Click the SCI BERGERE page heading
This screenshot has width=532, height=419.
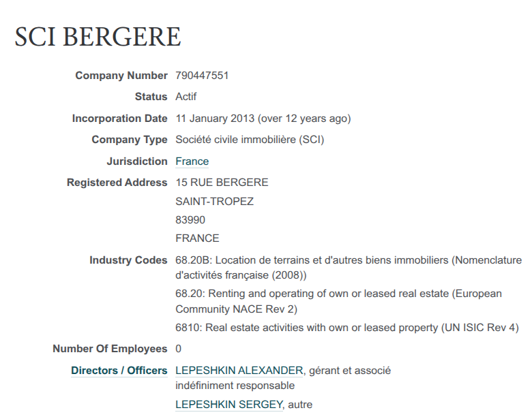(98, 37)
